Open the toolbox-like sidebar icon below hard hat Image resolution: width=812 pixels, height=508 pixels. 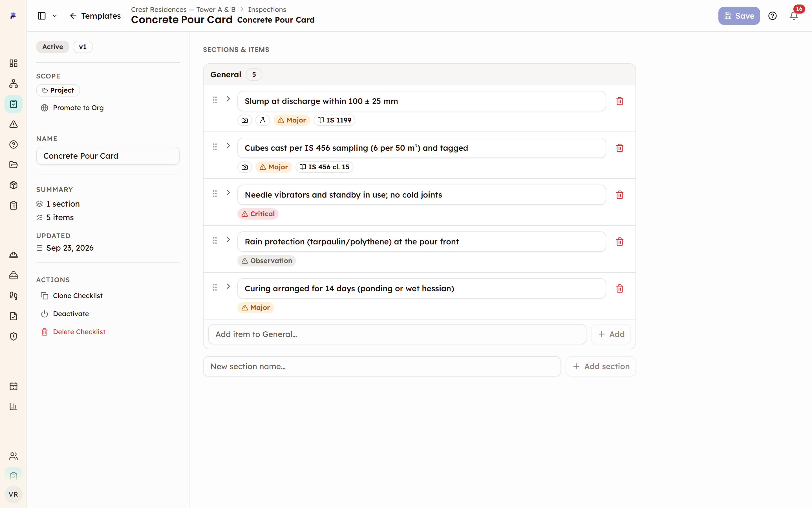pyautogui.click(x=14, y=275)
